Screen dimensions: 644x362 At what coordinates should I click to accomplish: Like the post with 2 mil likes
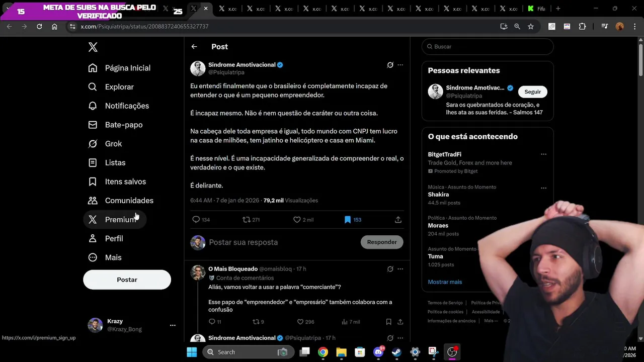(x=297, y=220)
